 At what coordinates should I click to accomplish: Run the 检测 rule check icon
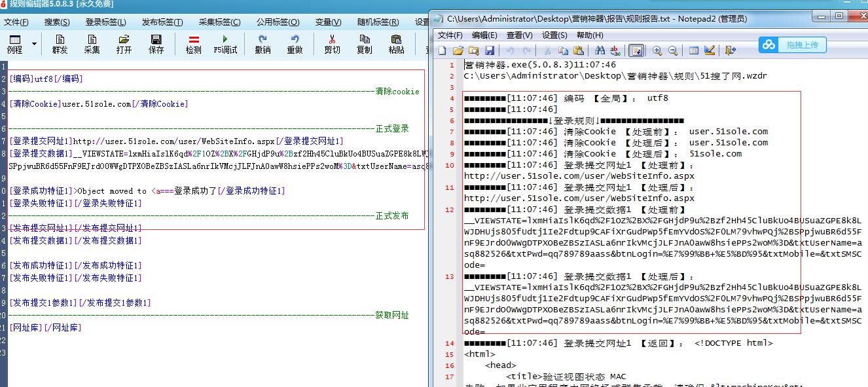[x=194, y=45]
